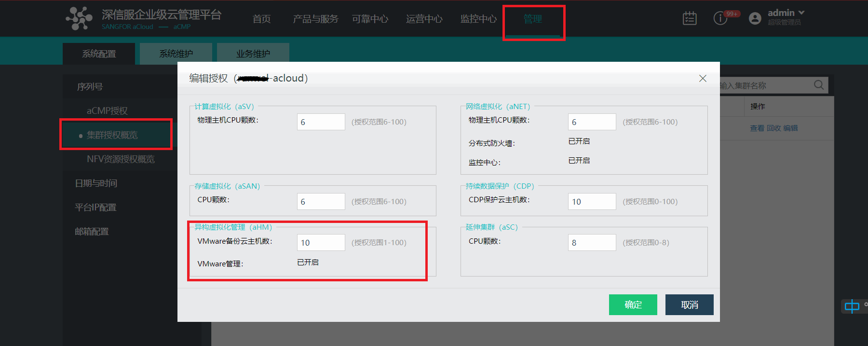Open the calendar task icon in header
This screenshot has width=868, height=346.
(690, 18)
